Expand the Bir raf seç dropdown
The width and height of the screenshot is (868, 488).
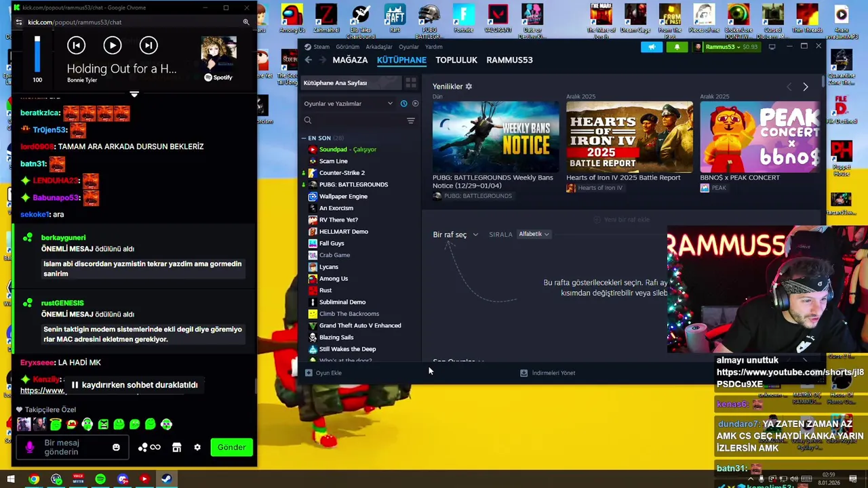tap(456, 235)
